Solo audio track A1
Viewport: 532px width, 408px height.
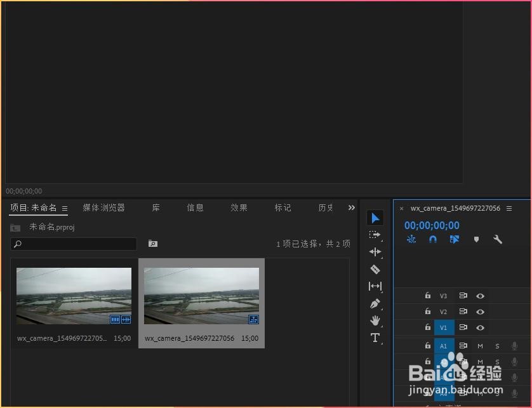pos(497,346)
